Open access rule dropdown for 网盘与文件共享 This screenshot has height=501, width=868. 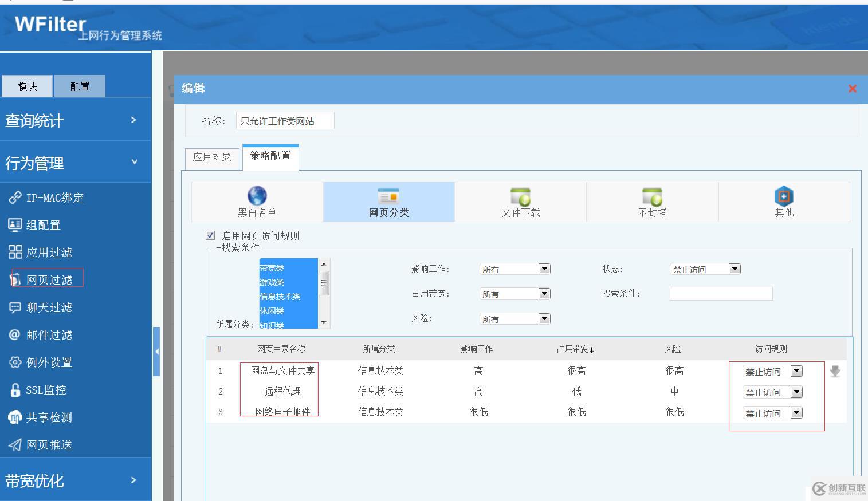(773, 372)
